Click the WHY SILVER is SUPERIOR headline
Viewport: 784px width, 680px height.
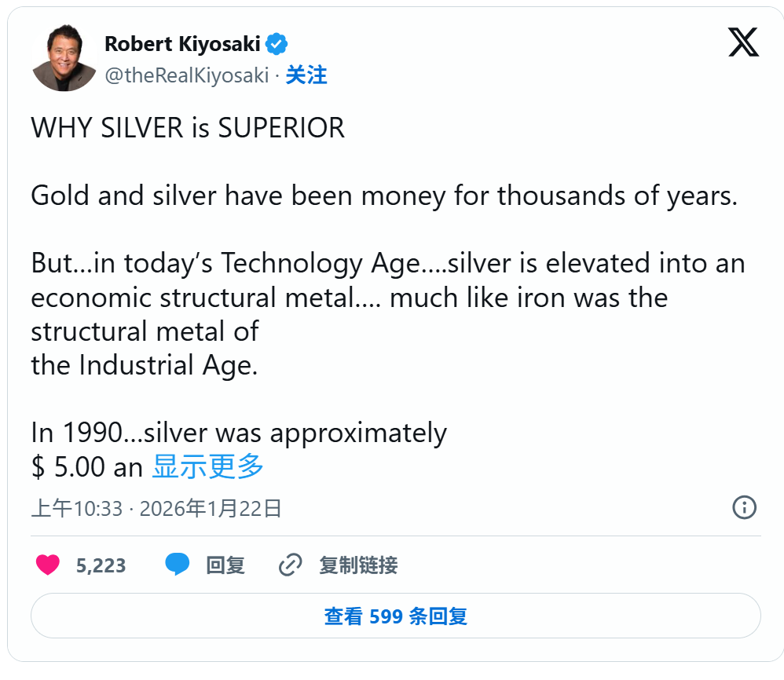(188, 128)
